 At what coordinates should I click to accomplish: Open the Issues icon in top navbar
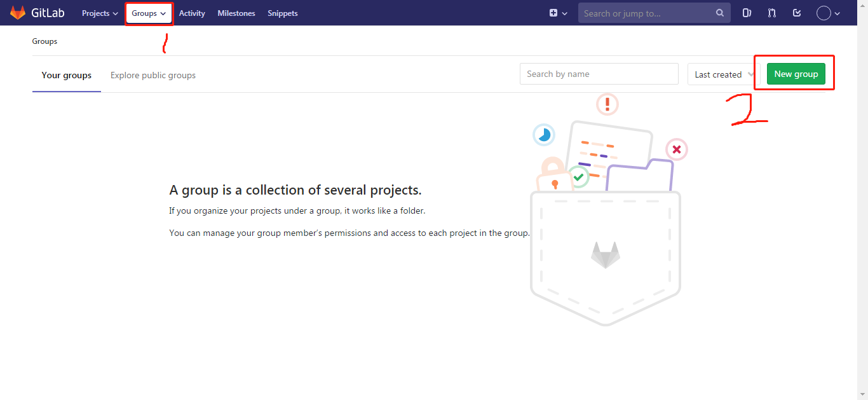pyautogui.click(x=747, y=13)
